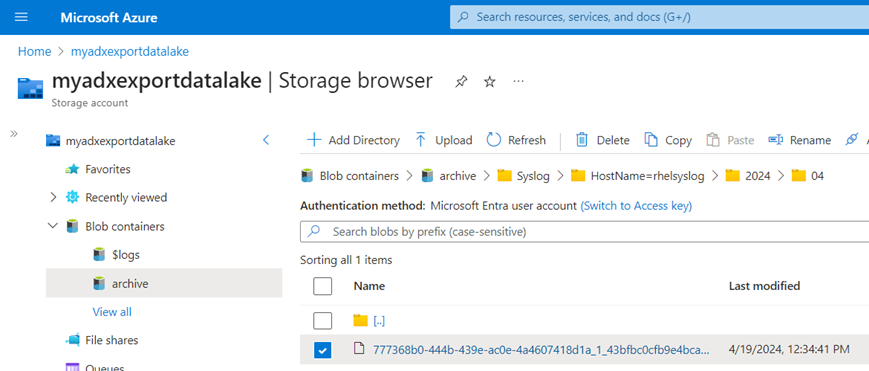Check the box for the [..] folder
Screen dimensions: 869x371
(x=323, y=321)
